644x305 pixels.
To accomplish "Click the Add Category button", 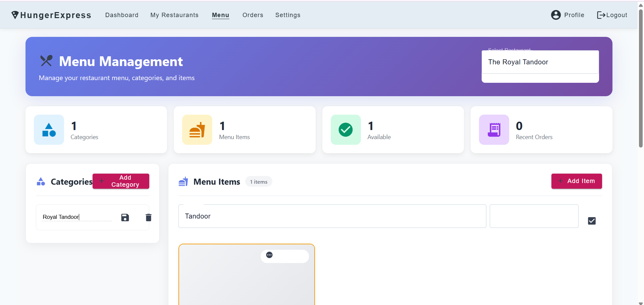I will (x=121, y=181).
